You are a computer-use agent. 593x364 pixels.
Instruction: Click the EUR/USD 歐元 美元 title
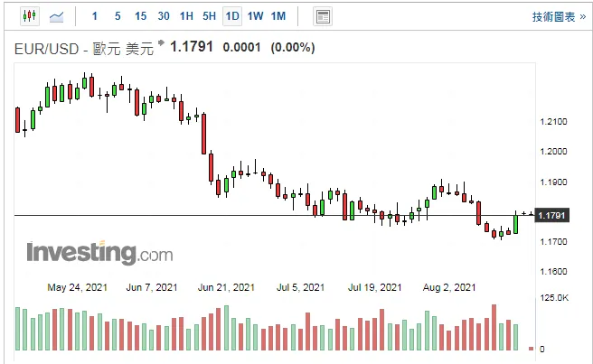84,49
